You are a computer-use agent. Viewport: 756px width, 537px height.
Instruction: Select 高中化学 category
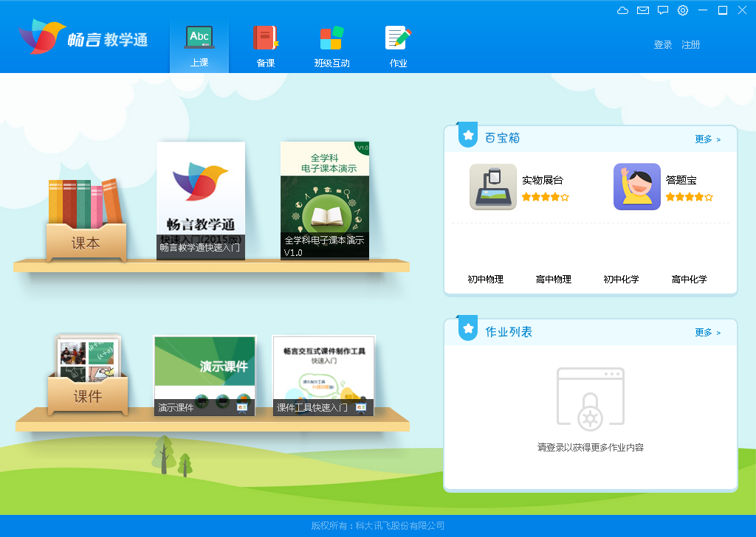click(x=689, y=280)
